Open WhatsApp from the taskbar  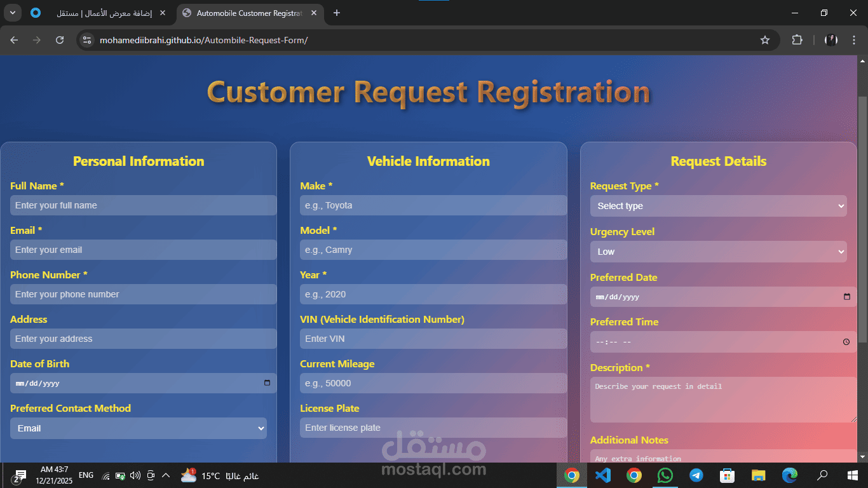click(x=665, y=475)
